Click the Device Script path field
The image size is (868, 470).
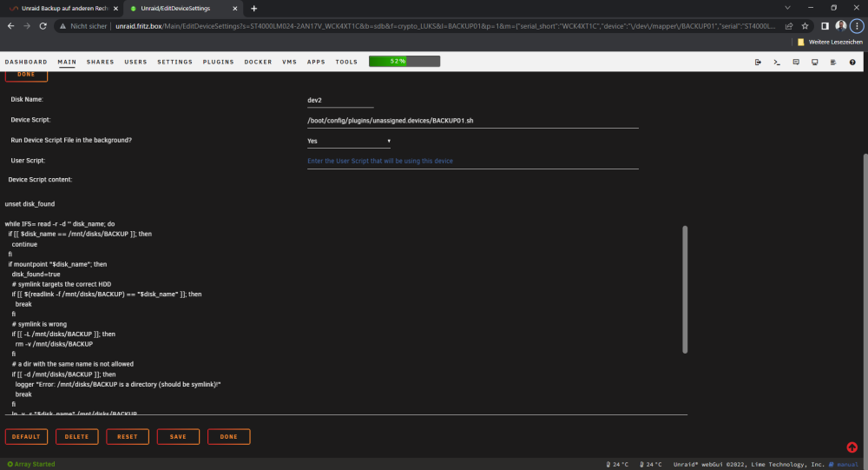(x=473, y=121)
